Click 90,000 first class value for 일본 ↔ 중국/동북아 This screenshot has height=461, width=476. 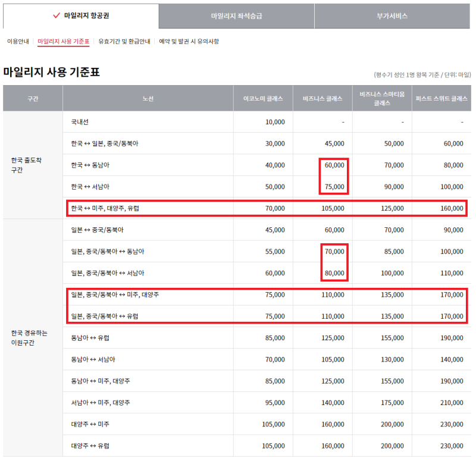click(453, 230)
